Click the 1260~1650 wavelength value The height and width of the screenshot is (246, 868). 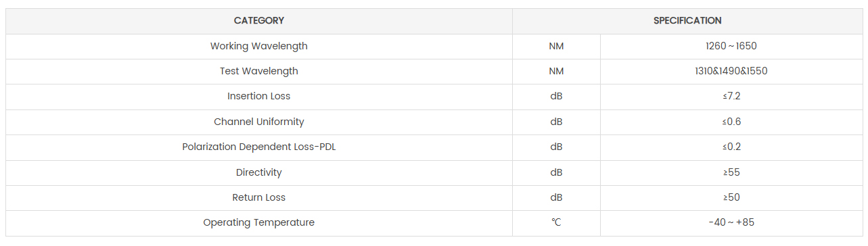[731, 46]
